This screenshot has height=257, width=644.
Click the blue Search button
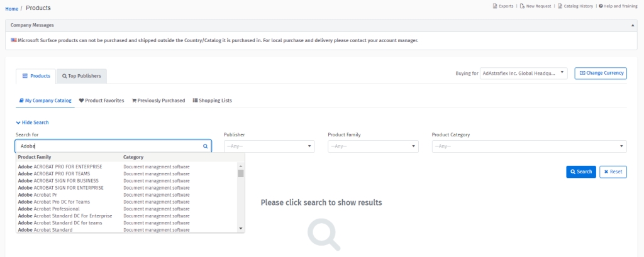click(580, 172)
